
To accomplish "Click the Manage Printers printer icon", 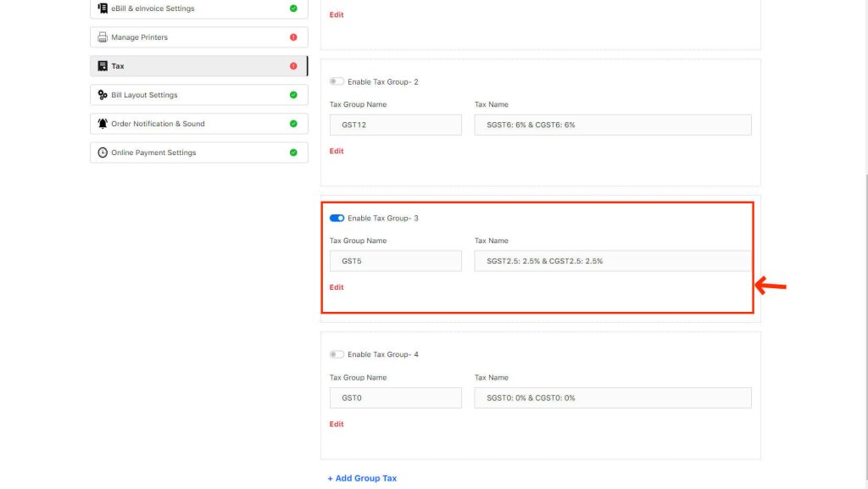I will (103, 37).
